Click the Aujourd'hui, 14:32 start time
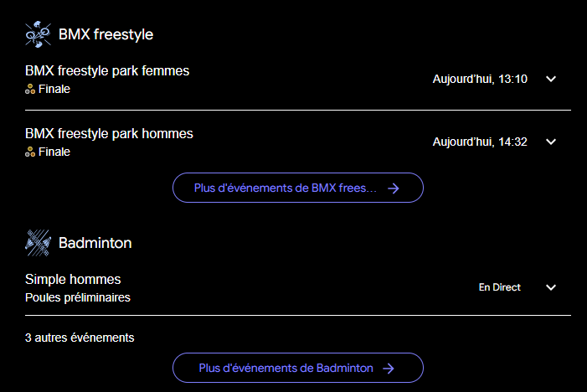This screenshot has width=587, height=392. click(x=479, y=142)
